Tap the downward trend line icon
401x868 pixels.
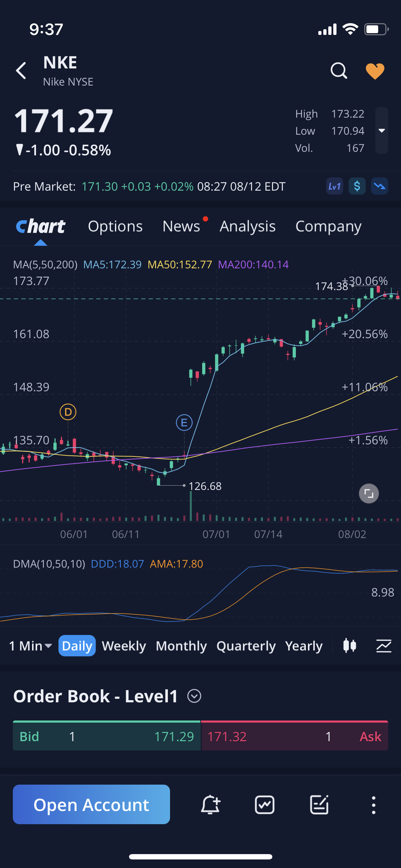[379, 186]
